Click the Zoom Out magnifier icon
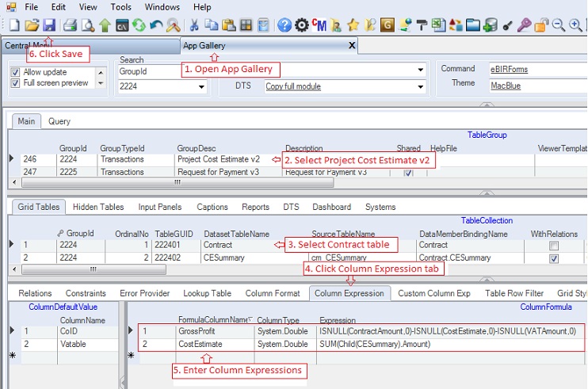The height and width of the screenshot is (389, 588). [x=559, y=25]
